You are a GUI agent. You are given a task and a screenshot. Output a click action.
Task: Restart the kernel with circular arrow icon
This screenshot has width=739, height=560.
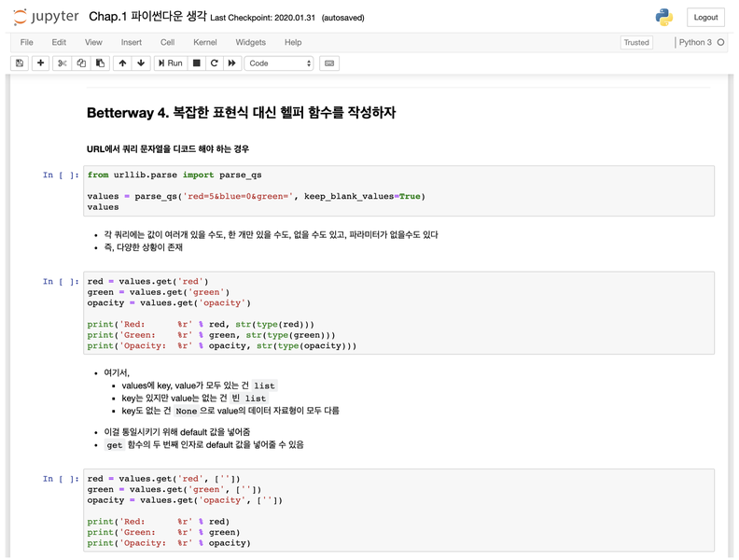[214, 63]
